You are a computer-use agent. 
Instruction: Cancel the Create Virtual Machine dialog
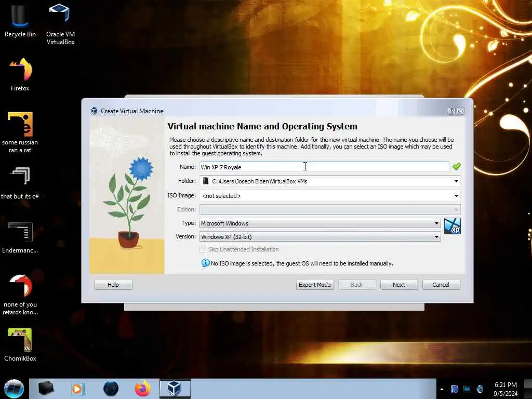coord(441,285)
